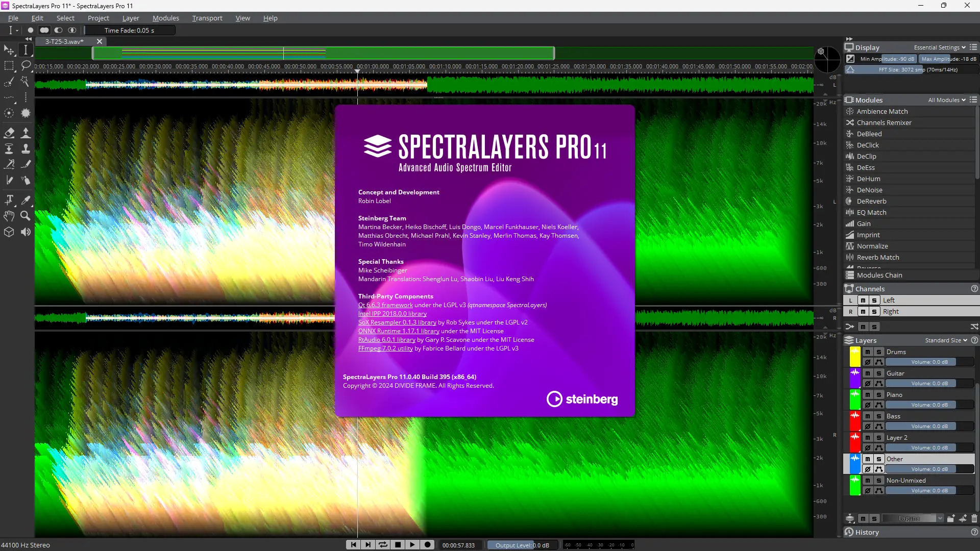Solo the Guitar layer
This screenshot has height=551, width=980.
point(879,373)
